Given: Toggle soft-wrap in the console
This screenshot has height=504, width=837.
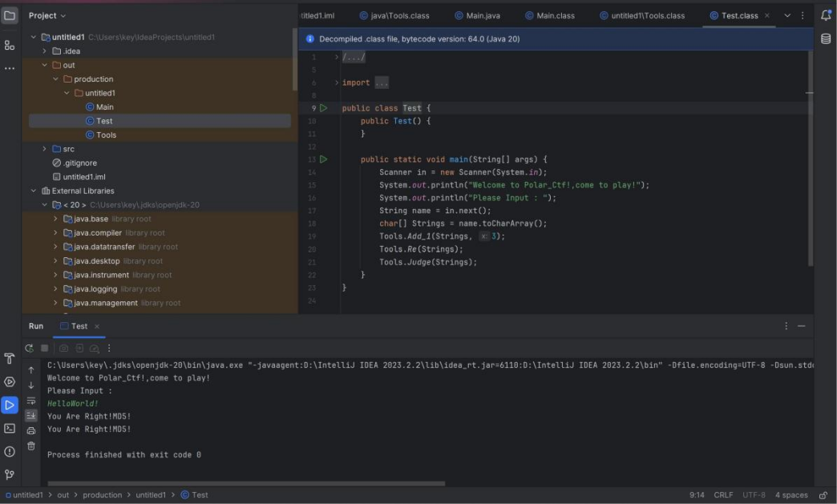Looking at the screenshot, I should click(31, 401).
